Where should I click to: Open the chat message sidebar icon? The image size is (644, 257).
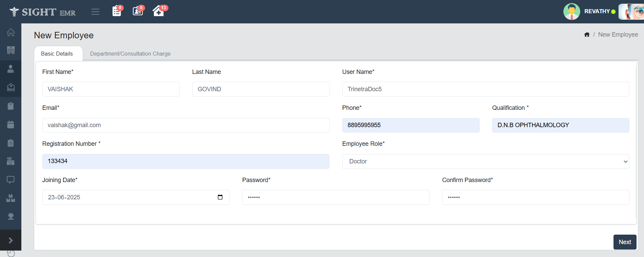coord(11,179)
